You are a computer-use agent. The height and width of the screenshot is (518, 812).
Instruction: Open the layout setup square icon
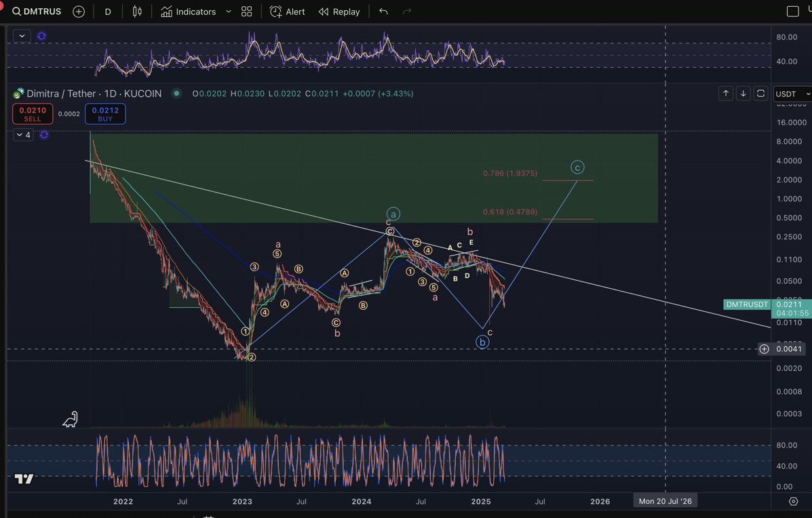pos(792,12)
